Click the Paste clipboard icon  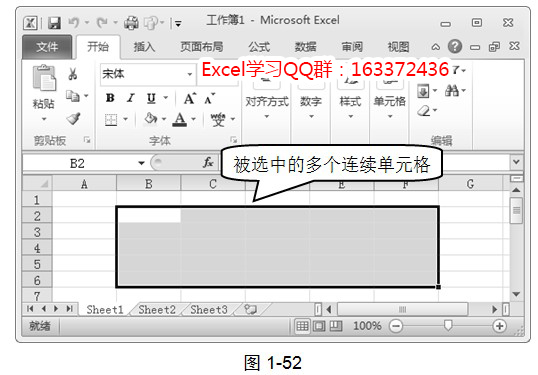(x=44, y=78)
